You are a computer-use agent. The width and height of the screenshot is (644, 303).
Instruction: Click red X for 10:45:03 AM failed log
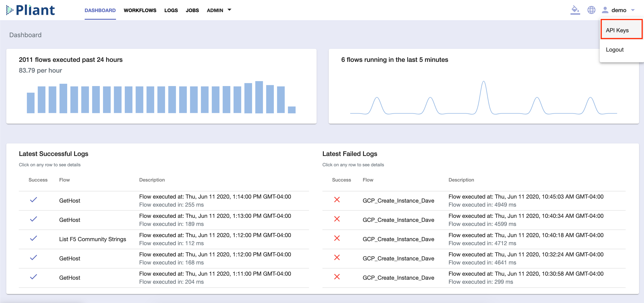tap(337, 200)
